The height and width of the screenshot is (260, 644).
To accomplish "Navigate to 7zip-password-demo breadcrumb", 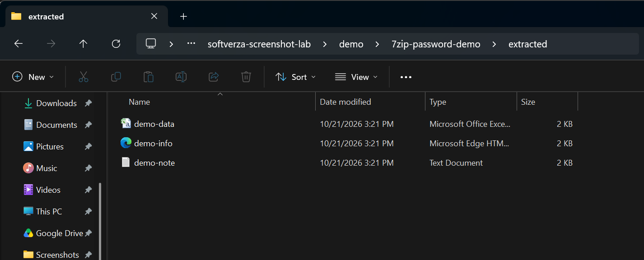I will [436, 44].
